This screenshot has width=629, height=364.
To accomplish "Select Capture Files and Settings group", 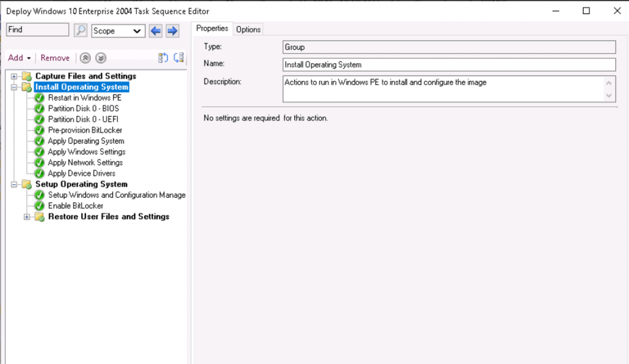I will pos(86,76).
